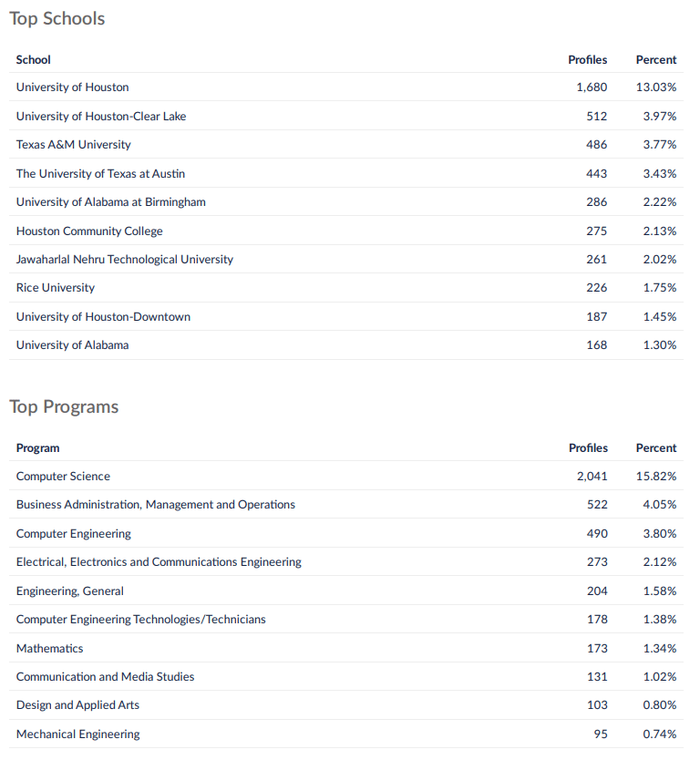Click the Program column header

37,448
